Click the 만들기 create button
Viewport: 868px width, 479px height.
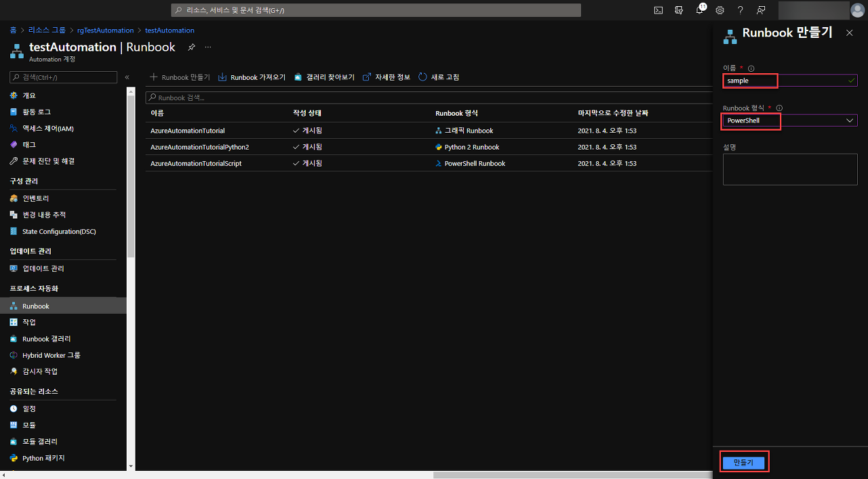[x=743, y=463]
